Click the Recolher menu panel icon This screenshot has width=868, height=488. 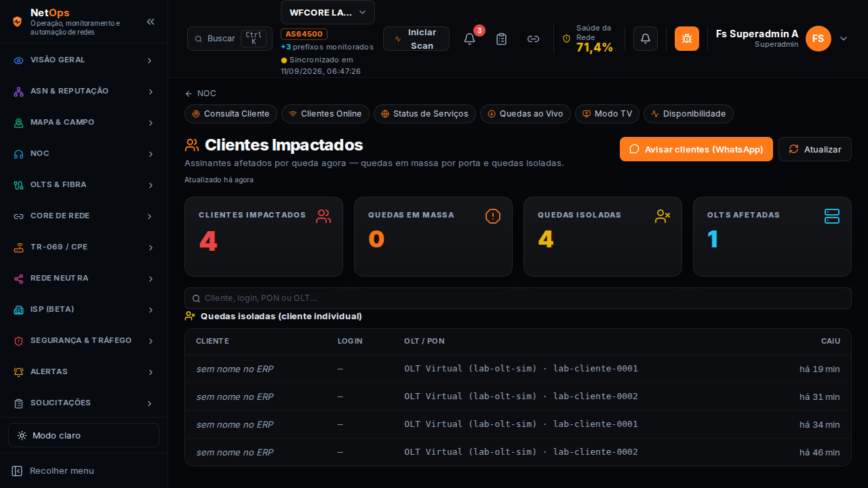pos(17,471)
